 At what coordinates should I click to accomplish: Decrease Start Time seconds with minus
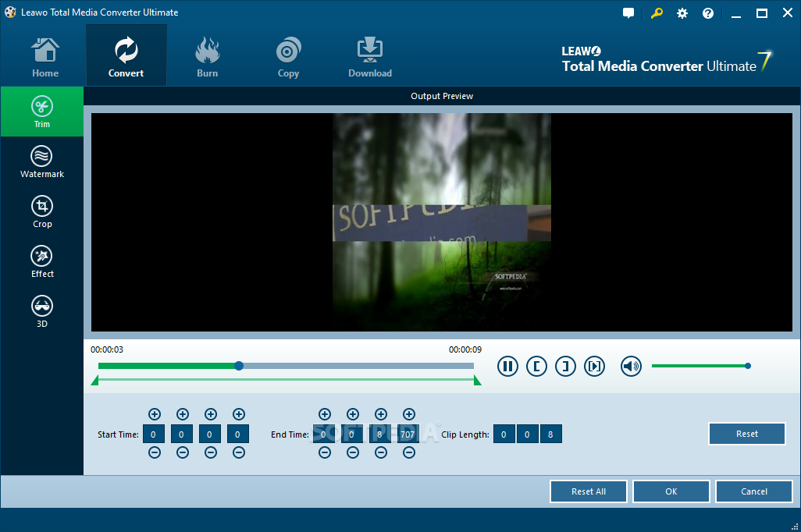[x=211, y=452]
